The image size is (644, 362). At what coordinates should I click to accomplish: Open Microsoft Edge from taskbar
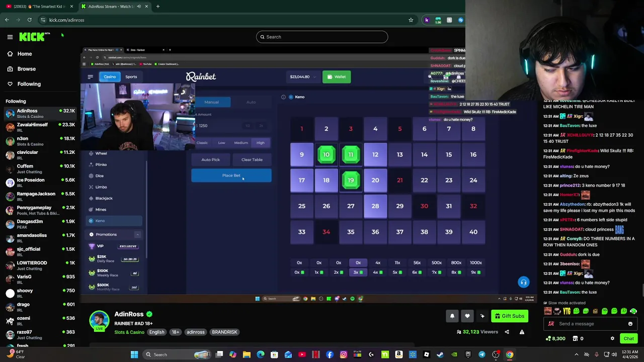tap(261, 354)
